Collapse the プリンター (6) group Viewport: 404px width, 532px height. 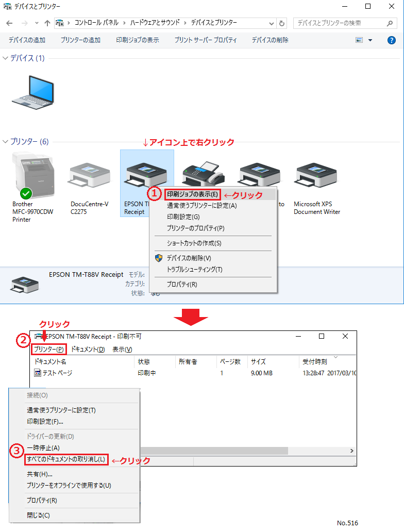(x=5, y=141)
